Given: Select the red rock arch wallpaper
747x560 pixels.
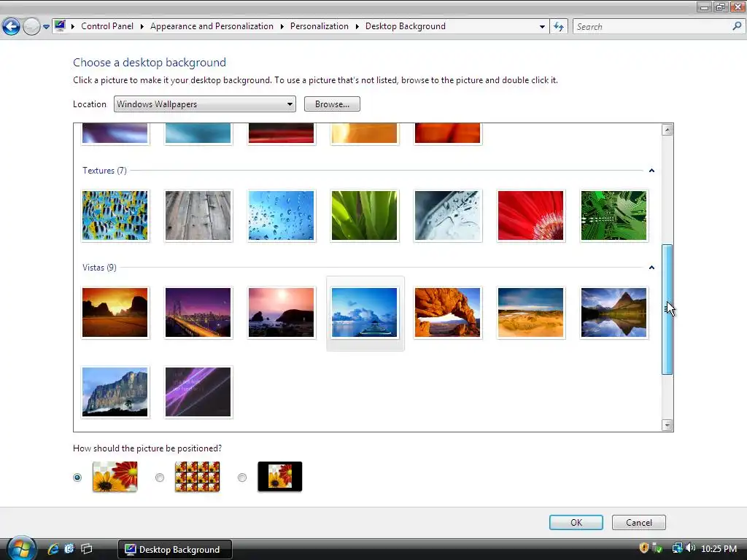Looking at the screenshot, I should [447, 312].
